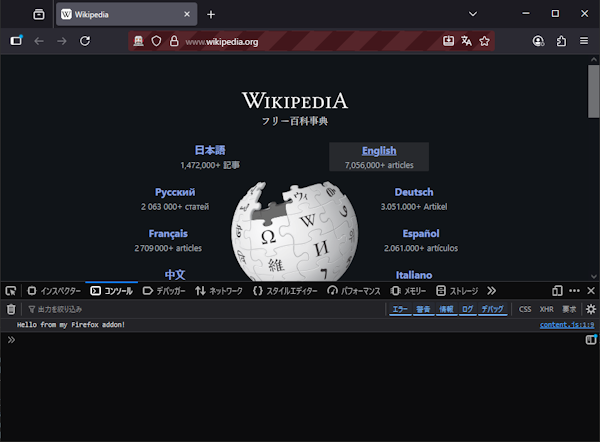Viewport: 600px width, 442px height.
Task: Open console settings gear icon
Action: coord(590,310)
